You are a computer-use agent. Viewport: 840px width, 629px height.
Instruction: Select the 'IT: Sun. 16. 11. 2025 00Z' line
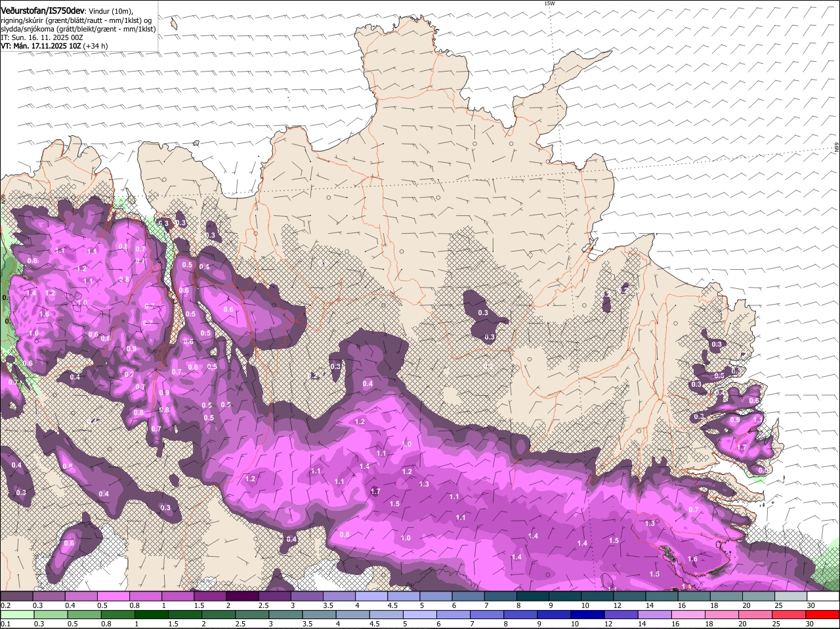coord(41,37)
